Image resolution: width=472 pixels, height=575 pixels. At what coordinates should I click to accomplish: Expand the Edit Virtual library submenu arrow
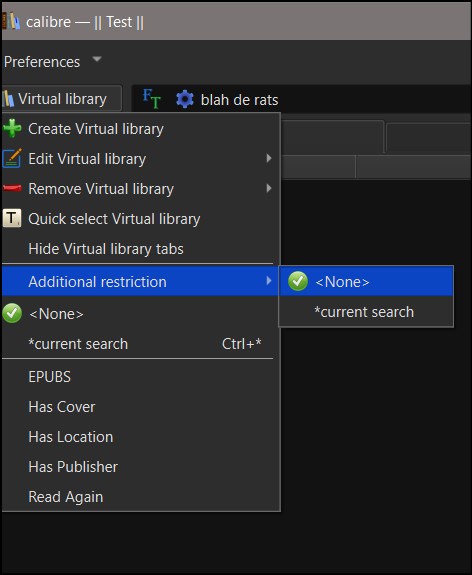click(269, 158)
